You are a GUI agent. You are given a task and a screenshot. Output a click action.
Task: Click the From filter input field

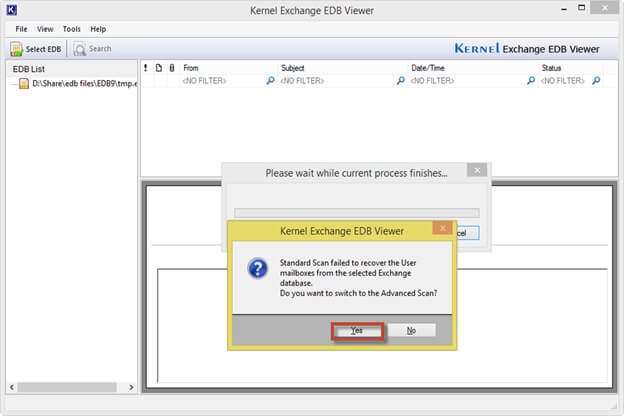[223, 81]
